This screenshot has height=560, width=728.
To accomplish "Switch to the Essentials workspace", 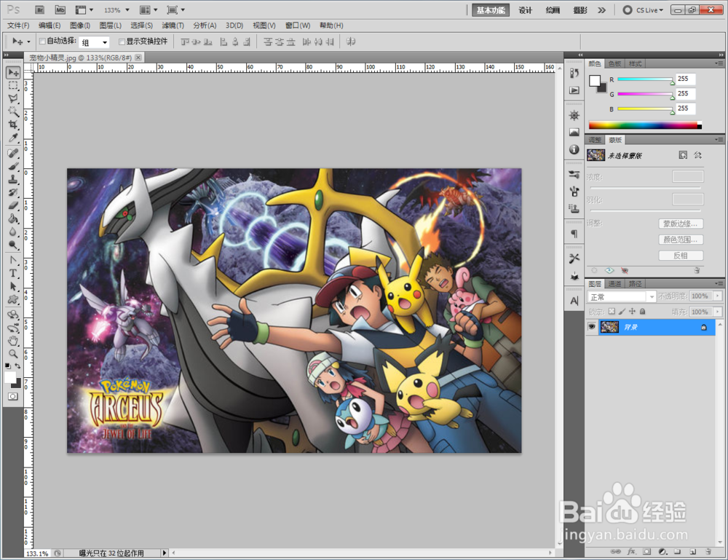I will [490, 10].
